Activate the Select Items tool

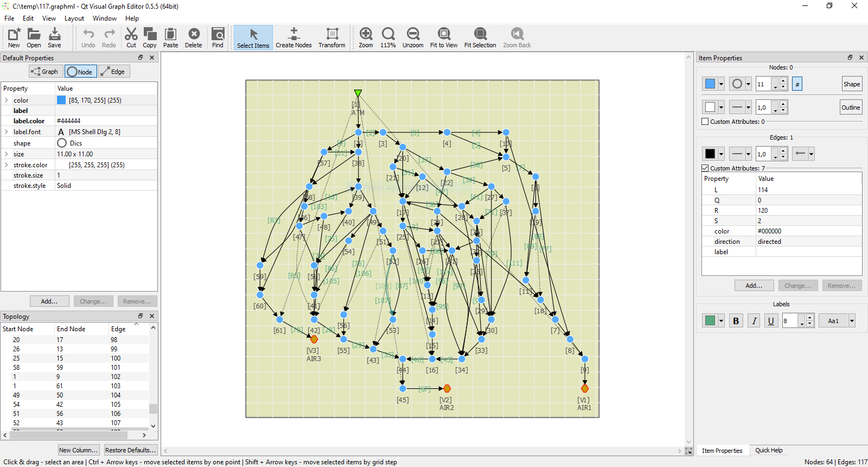(253, 38)
